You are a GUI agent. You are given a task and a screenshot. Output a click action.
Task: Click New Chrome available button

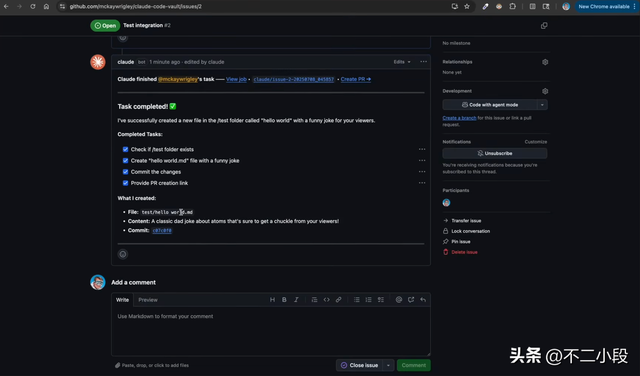604,7
